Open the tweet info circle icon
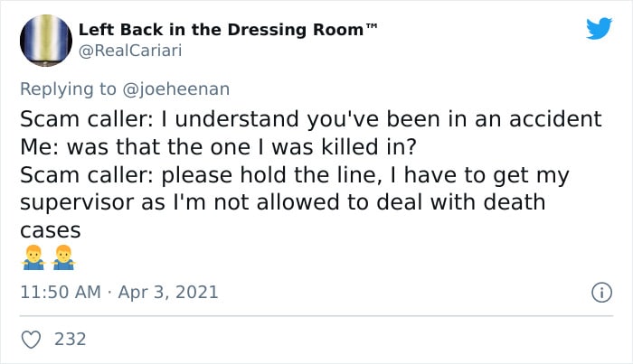The width and height of the screenshot is (633, 364). [602, 293]
